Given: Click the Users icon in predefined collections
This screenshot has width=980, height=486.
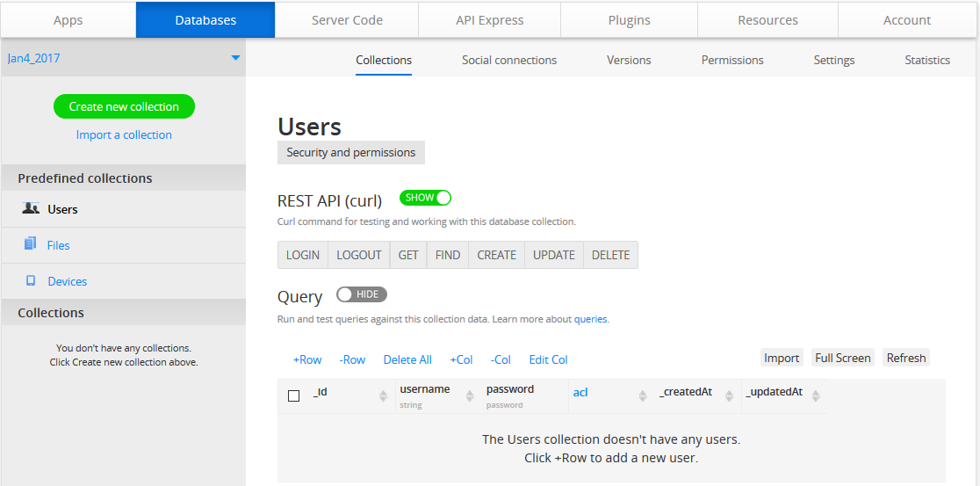Looking at the screenshot, I should tap(31, 208).
